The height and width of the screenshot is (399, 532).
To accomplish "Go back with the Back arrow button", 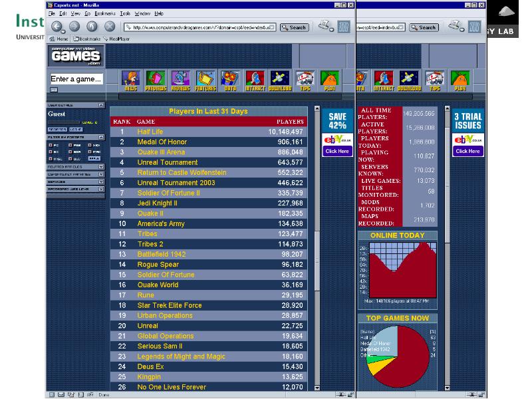I will [57, 26].
